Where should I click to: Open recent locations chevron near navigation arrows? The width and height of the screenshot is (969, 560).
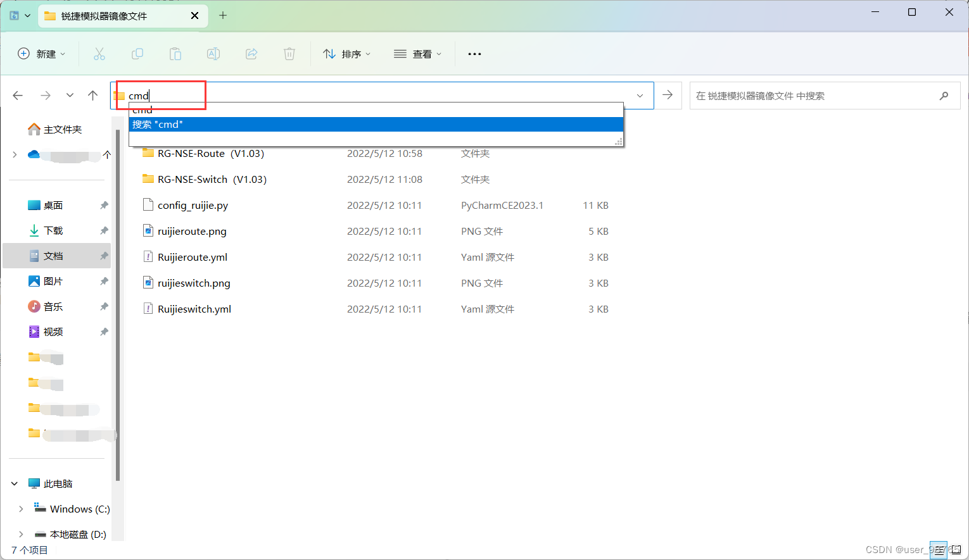(x=70, y=96)
